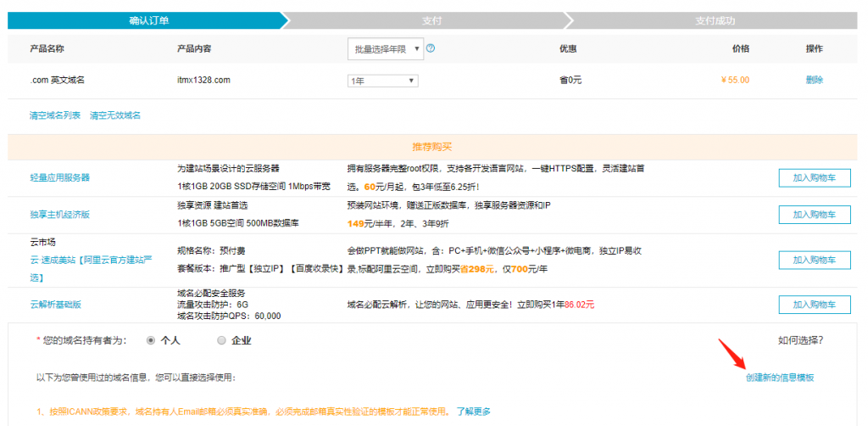Add 独享主机经济版 to shopping cart

[814, 215]
